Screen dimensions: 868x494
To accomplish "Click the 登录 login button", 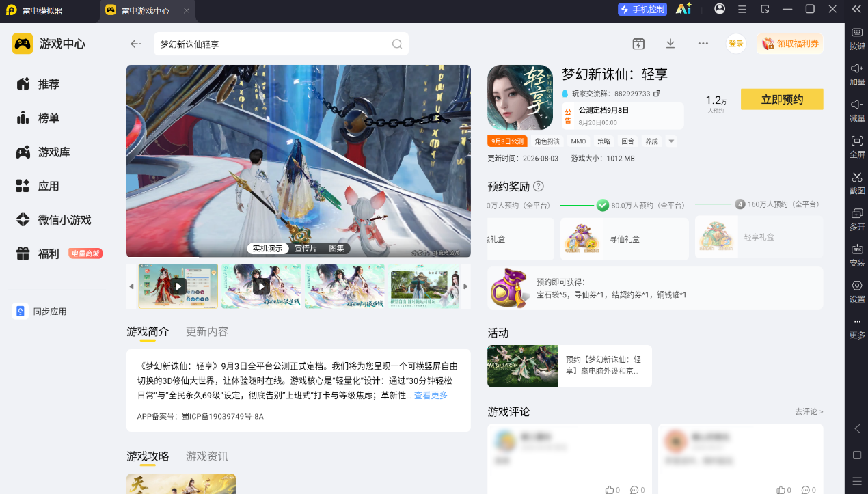I will (736, 44).
